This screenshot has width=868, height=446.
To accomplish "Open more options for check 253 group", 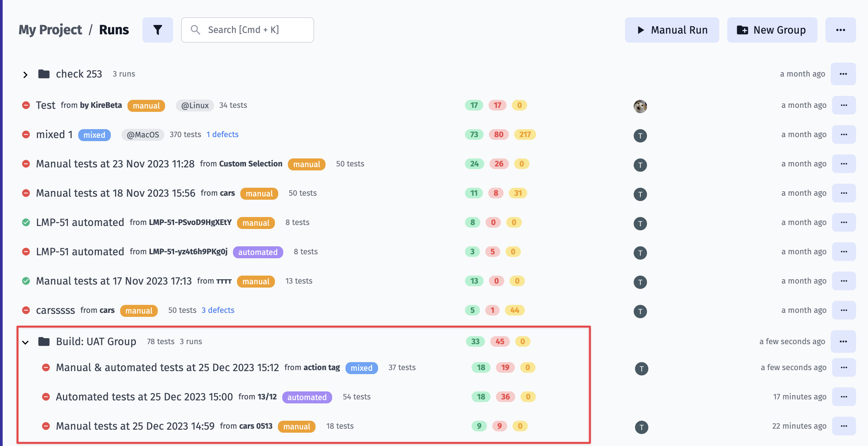I will point(843,74).
